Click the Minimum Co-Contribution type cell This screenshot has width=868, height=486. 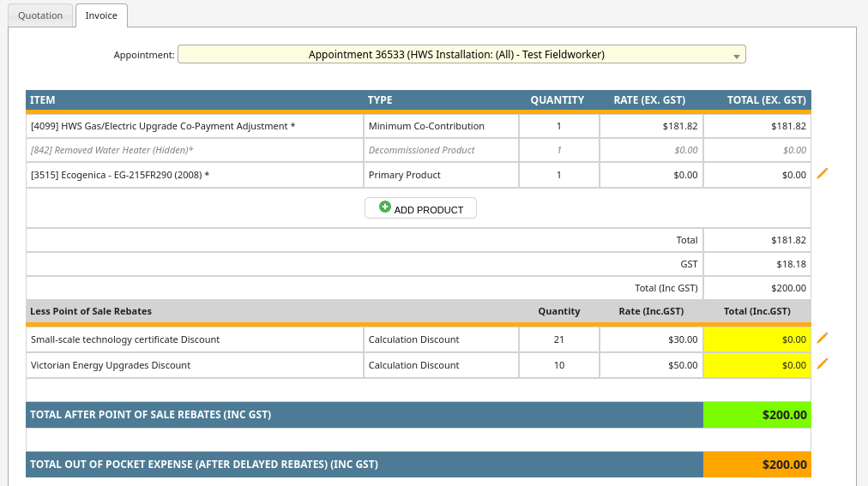(426, 126)
